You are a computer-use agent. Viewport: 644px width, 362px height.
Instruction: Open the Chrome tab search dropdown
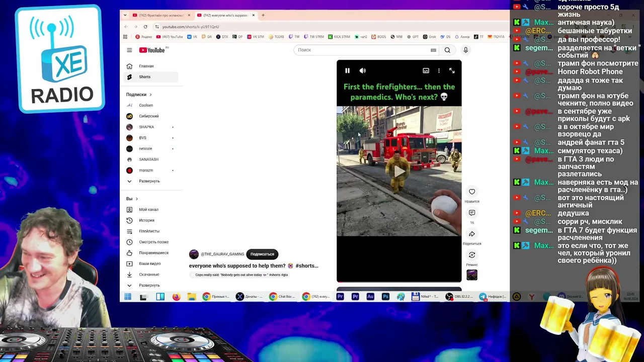pyautogui.click(x=125, y=15)
